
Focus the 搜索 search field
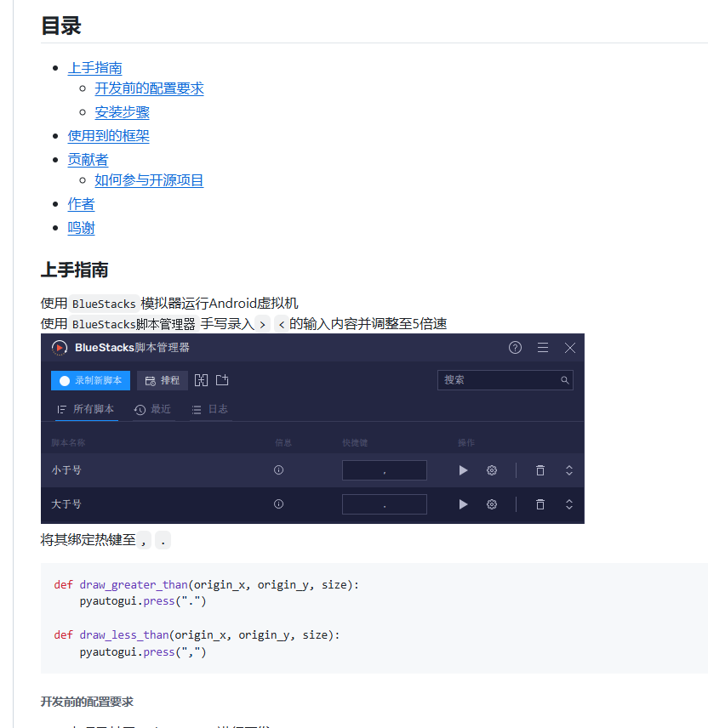click(x=505, y=380)
